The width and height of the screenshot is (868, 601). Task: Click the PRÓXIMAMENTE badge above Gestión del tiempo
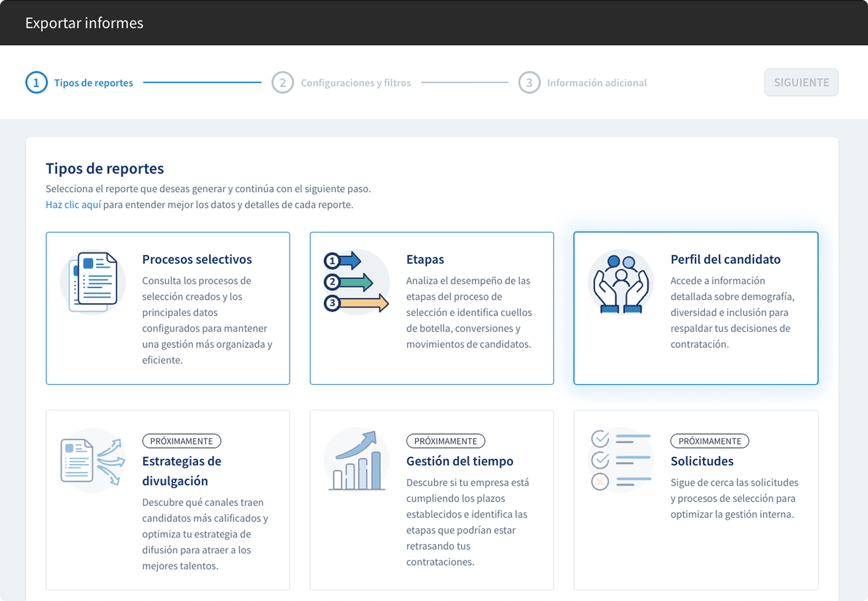[x=446, y=441]
